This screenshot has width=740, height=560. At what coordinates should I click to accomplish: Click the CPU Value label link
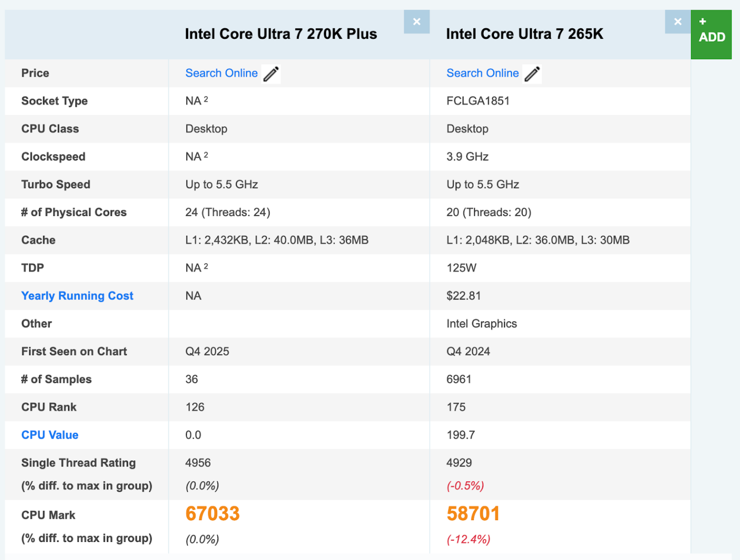click(x=49, y=435)
